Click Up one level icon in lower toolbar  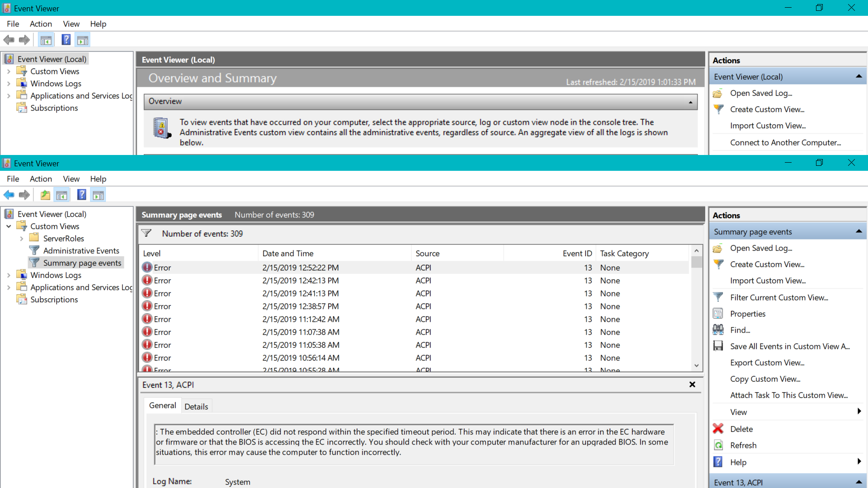[x=45, y=195]
